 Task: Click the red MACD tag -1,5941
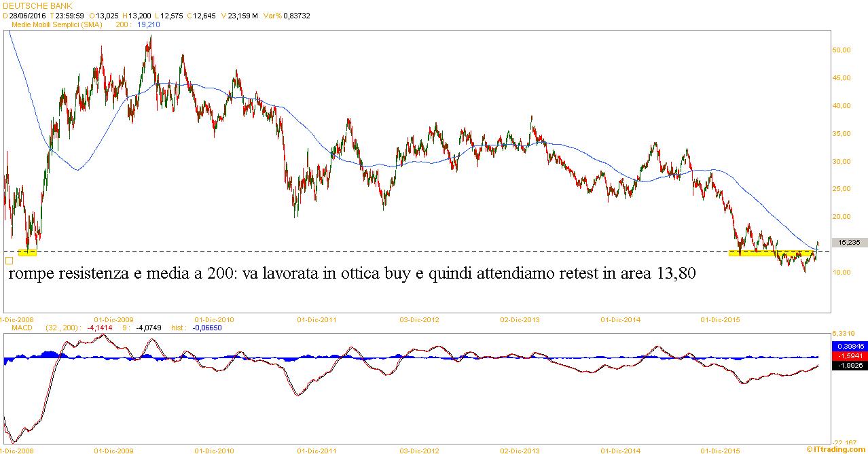[849, 355]
